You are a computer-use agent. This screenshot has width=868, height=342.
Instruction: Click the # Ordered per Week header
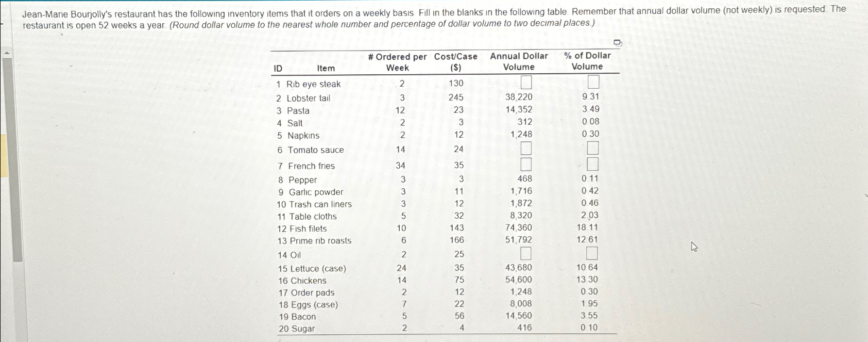click(397, 61)
